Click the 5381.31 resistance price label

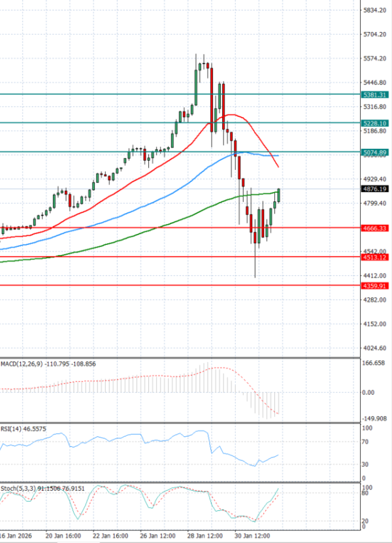pyautogui.click(x=375, y=95)
